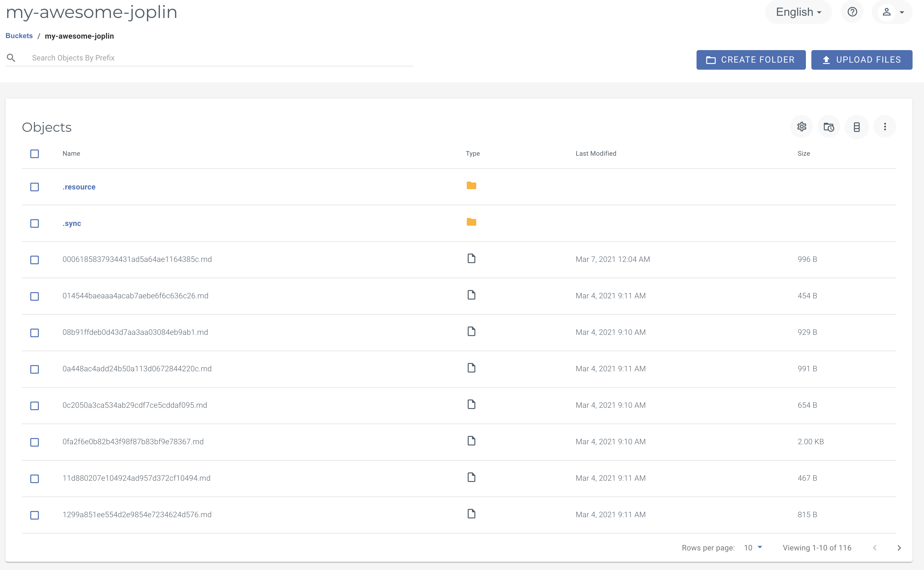
Task: Click file icon for 014544baeaaa4acab7aebe6f6c636c26.md
Action: [471, 295]
